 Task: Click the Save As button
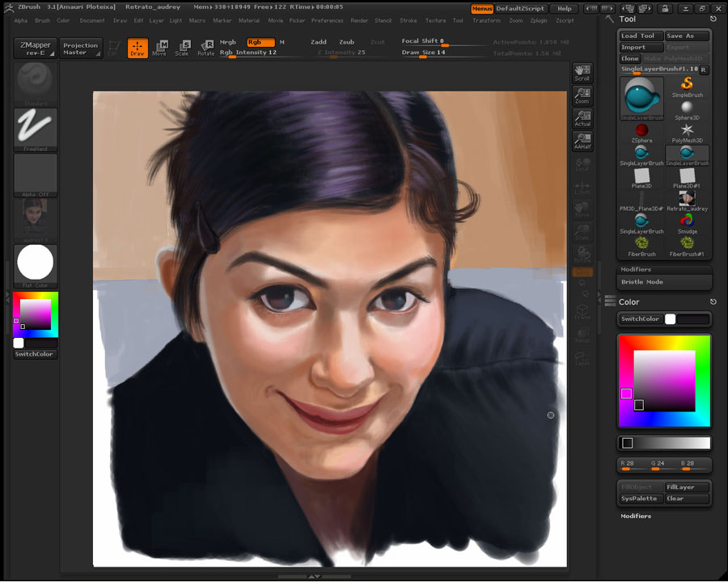(x=687, y=36)
